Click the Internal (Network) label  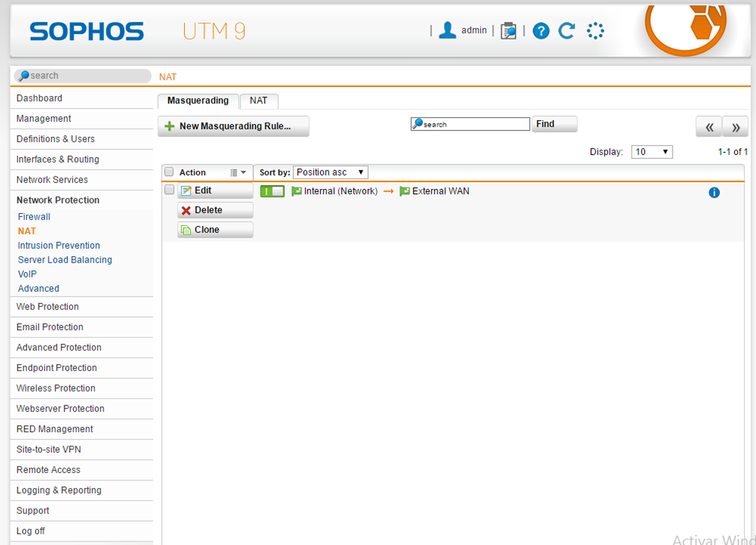(341, 192)
